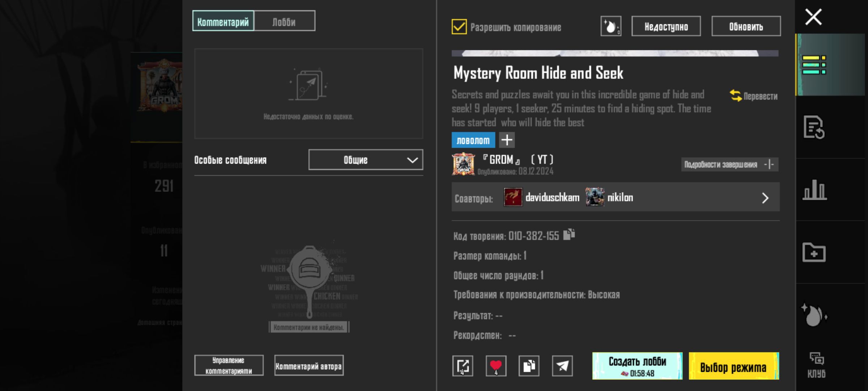This screenshot has height=391, width=868.
Task: Toggle the Разрешить копирование checkbox
Action: 459,27
